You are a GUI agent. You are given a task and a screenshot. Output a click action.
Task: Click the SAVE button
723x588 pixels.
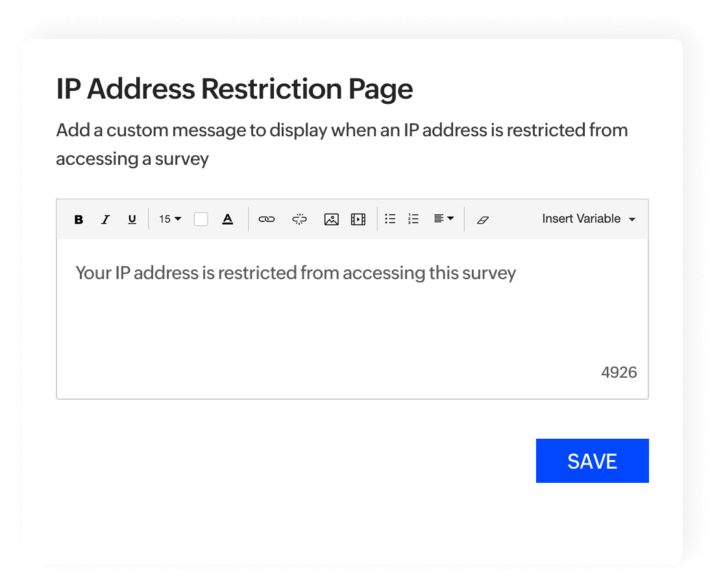coord(592,461)
